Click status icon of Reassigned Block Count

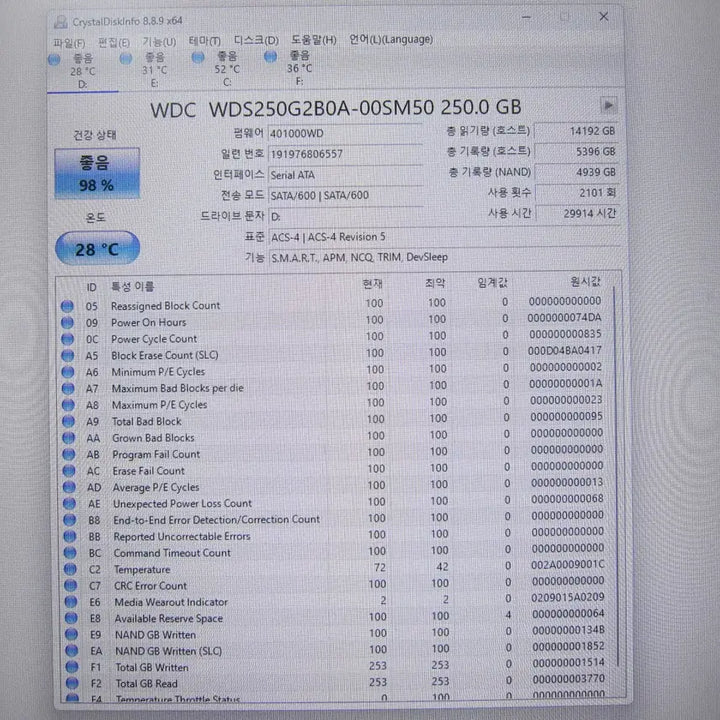[x=67, y=306]
